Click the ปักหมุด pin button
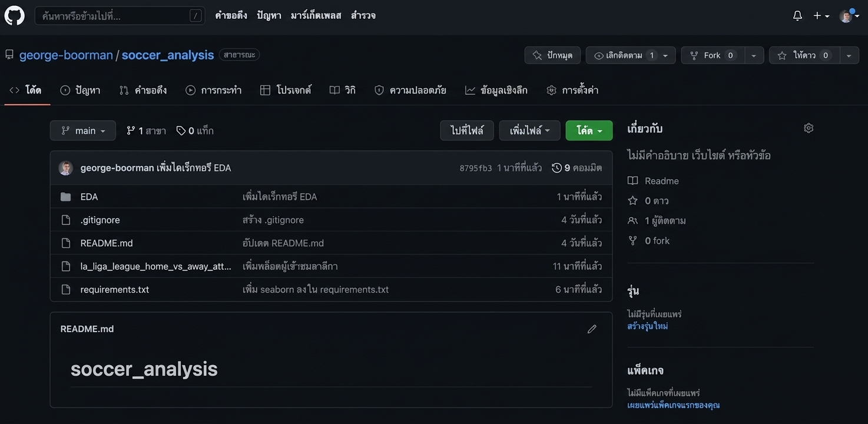This screenshot has width=868, height=424. tap(552, 55)
